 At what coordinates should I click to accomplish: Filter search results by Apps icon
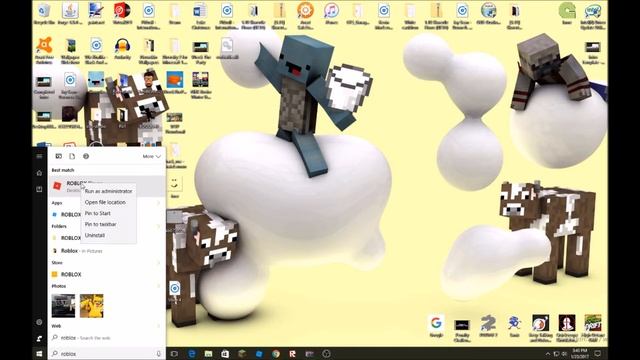(58, 156)
